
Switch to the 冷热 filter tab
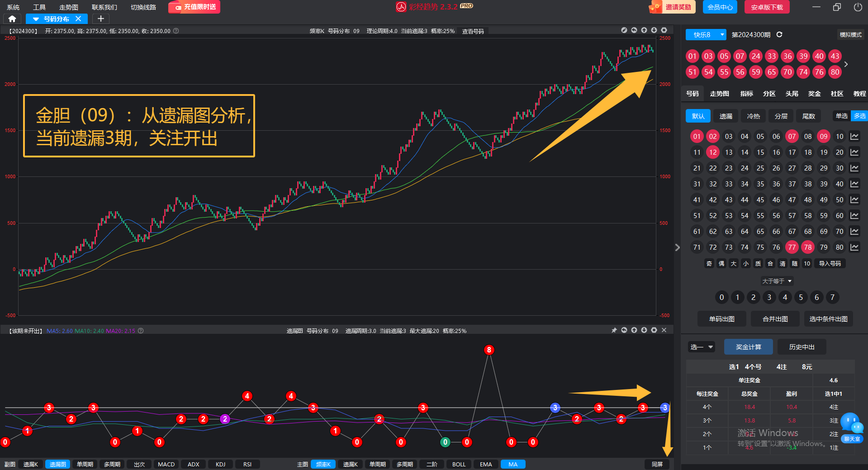pyautogui.click(x=754, y=116)
